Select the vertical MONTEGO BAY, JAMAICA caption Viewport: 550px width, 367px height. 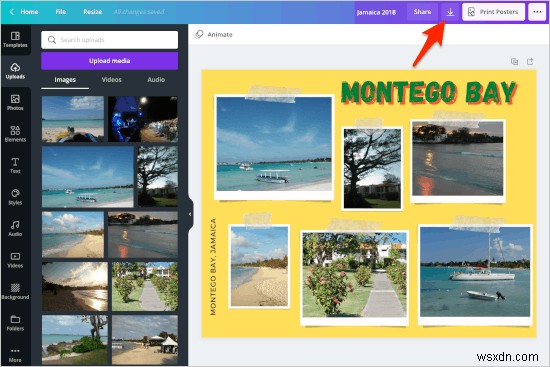(213, 267)
